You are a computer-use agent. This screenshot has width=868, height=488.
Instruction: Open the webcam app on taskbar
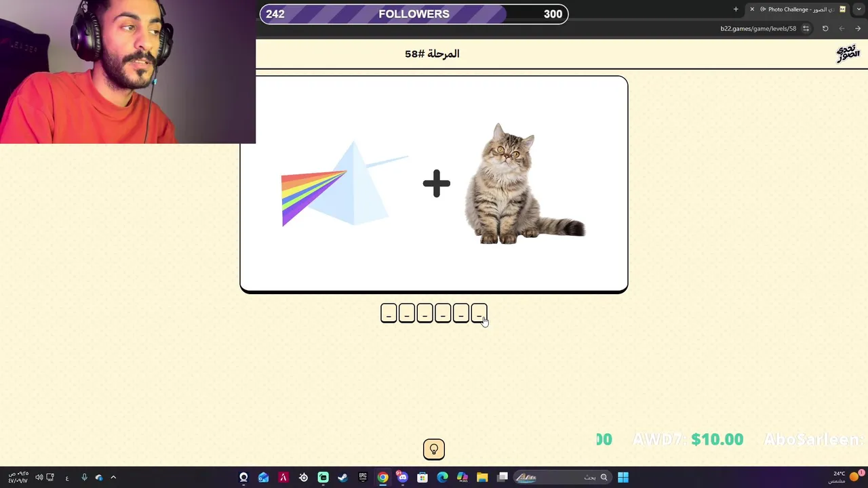pyautogui.click(x=243, y=477)
